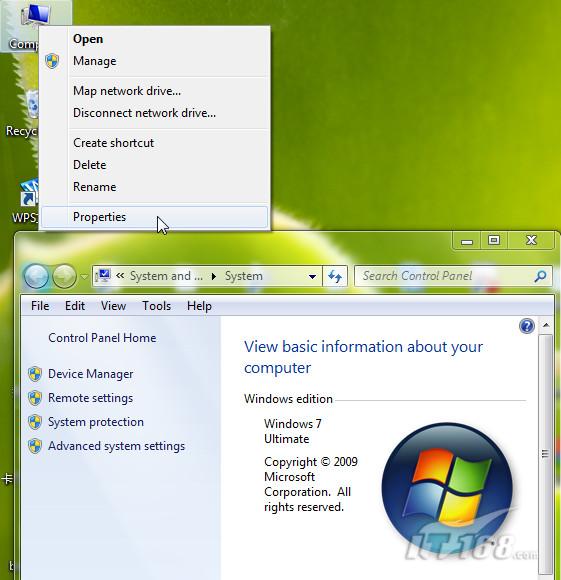Image resolution: width=561 pixels, height=580 pixels.
Task: Click the double chevron in address bar
Action: coord(120,276)
